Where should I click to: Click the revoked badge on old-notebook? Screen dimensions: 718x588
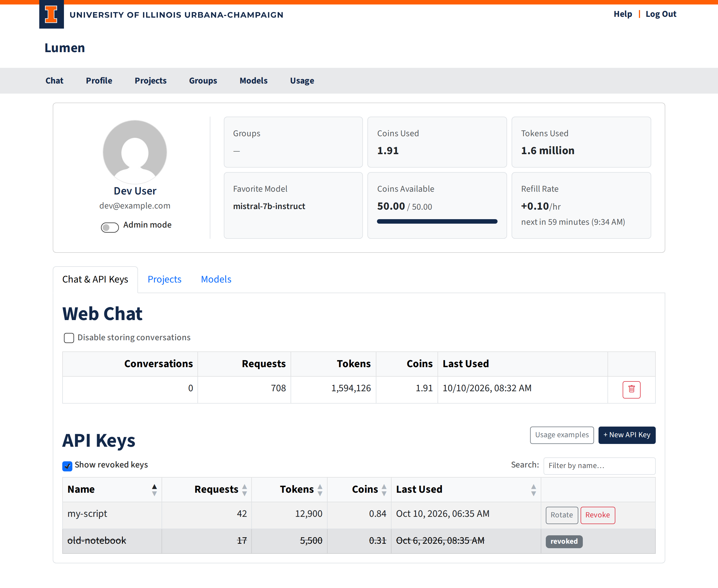pyautogui.click(x=564, y=541)
